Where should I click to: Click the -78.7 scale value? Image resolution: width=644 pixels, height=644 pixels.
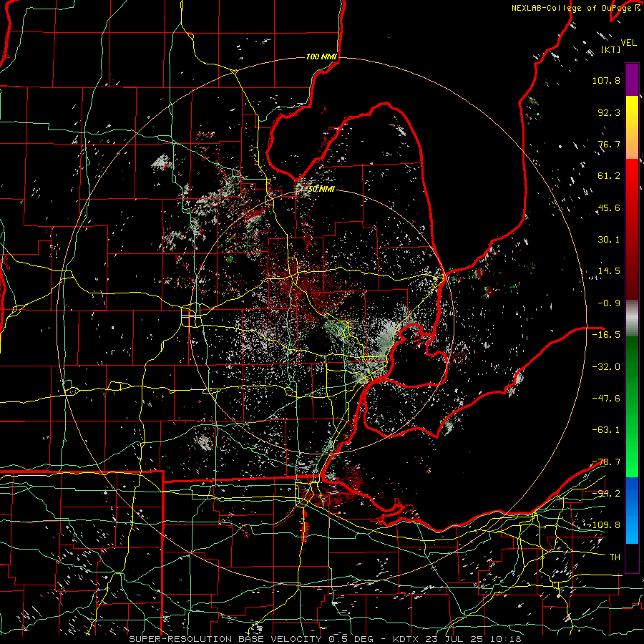pyautogui.click(x=606, y=462)
